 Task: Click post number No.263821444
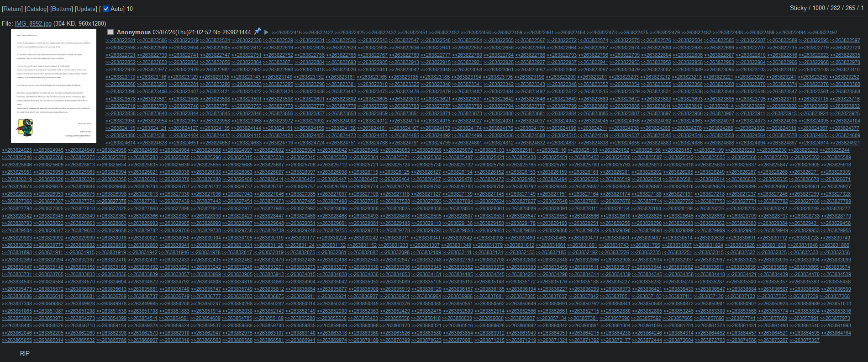tap(232, 32)
